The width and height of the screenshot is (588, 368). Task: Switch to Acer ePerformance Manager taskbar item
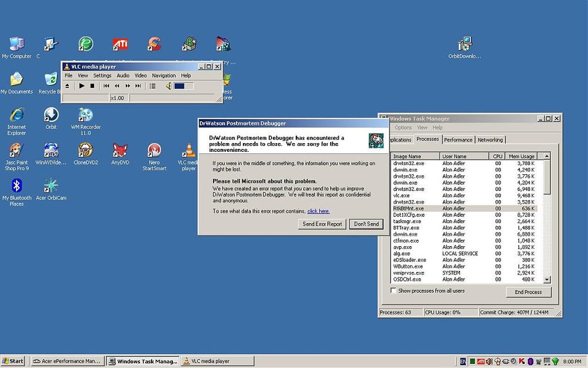click(67, 362)
